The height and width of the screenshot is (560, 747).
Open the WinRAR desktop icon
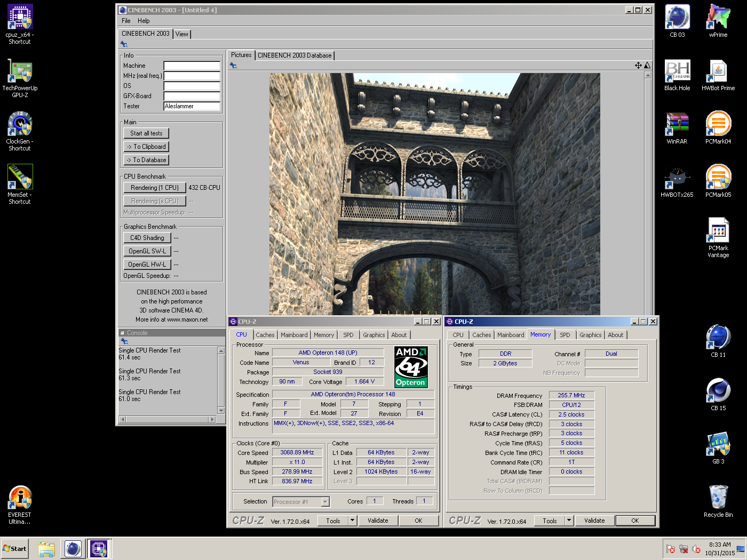coord(677,128)
